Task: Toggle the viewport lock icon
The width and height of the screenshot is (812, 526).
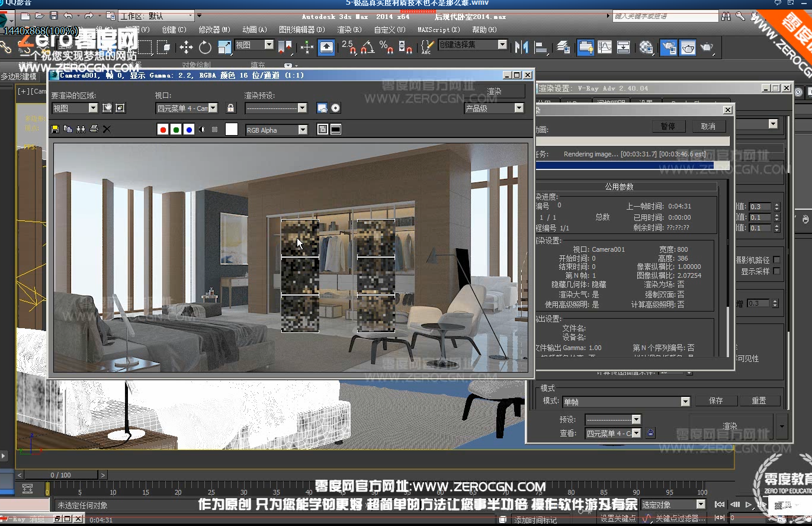Action: pyautogui.click(x=231, y=108)
